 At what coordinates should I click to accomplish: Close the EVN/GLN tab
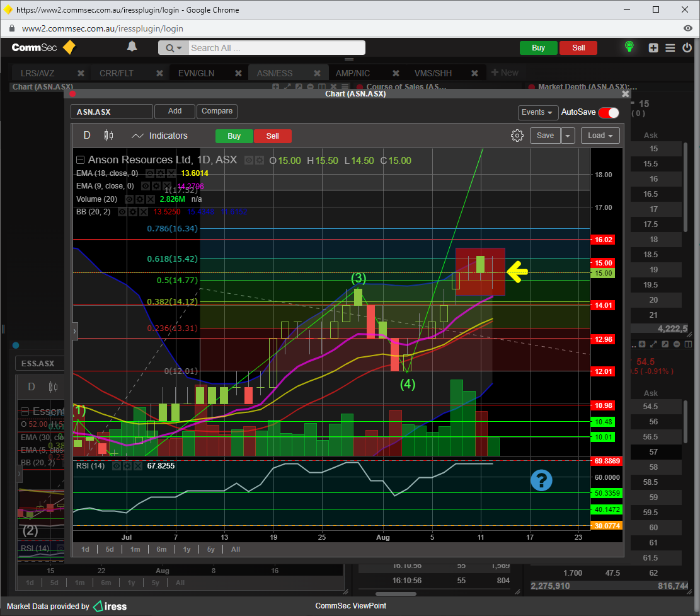tap(238, 73)
